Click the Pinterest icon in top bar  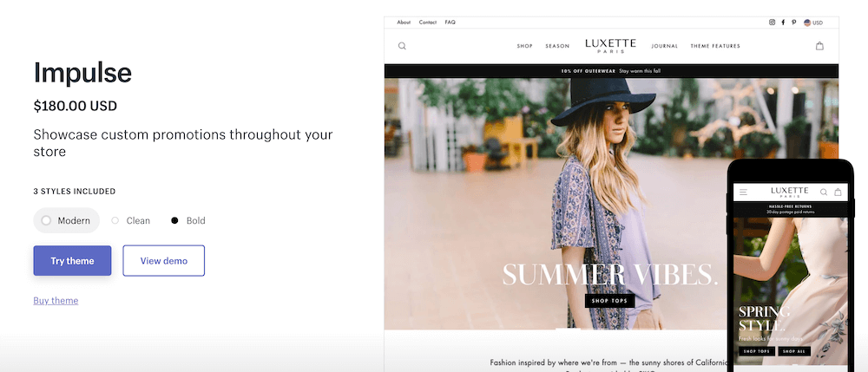794,23
